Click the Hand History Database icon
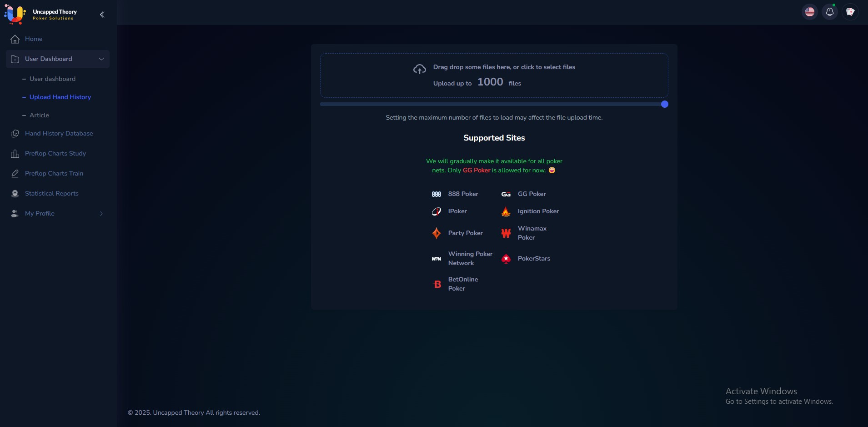The height and width of the screenshot is (427, 868). tap(15, 134)
